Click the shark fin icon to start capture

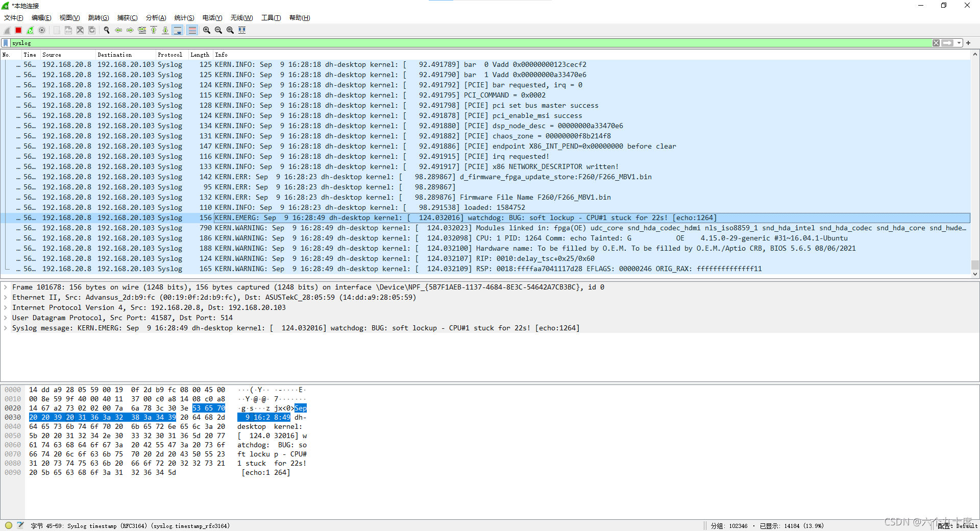[7, 30]
